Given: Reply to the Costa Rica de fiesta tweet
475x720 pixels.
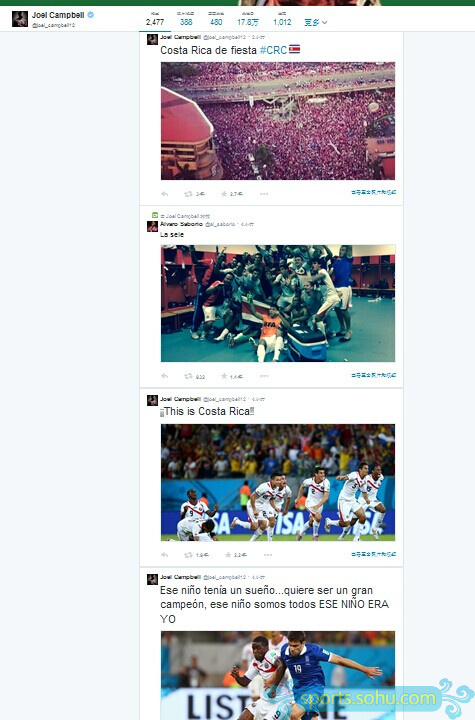Looking at the screenshot, I should pos(164,194).
